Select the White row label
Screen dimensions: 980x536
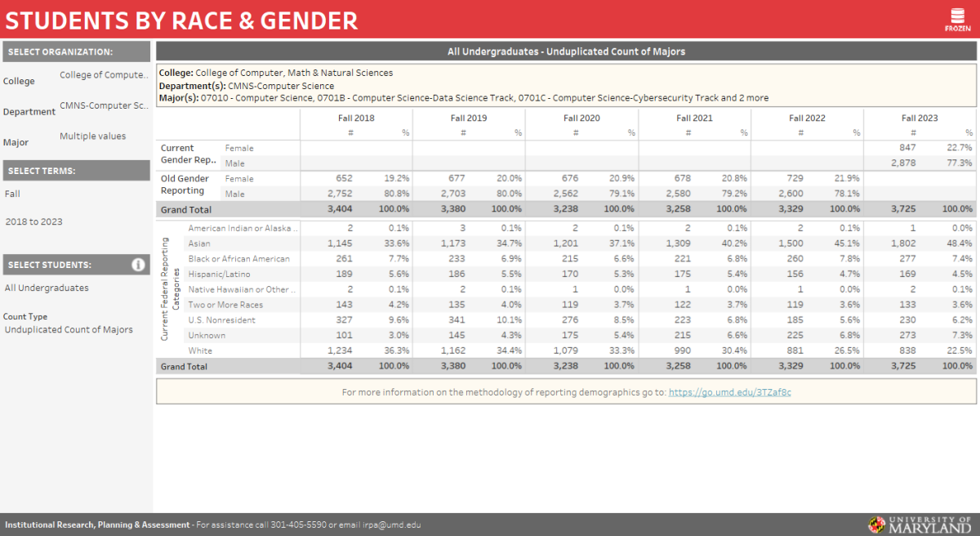tap(200, 351)
